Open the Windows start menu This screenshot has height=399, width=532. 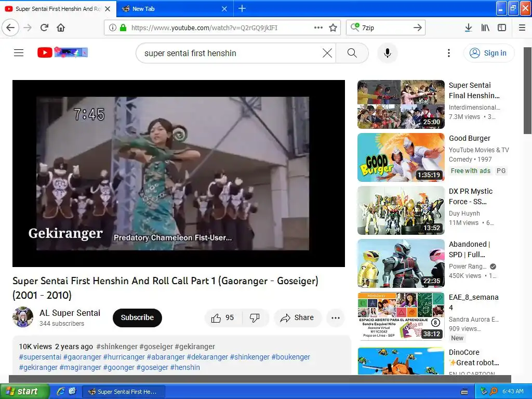tap(24, 391)
